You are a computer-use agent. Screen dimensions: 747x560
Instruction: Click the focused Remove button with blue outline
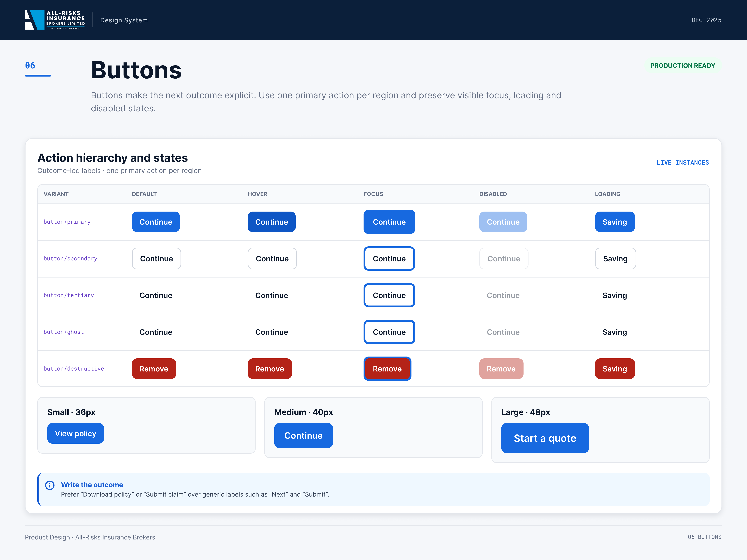point(387,369)
